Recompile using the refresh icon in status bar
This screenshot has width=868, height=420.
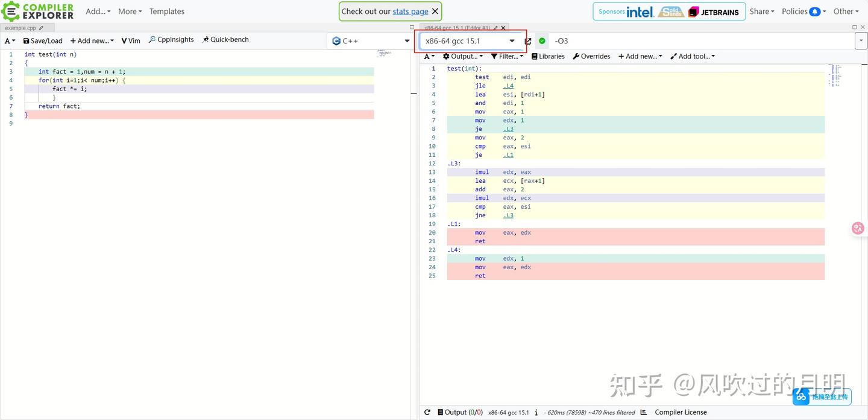coord(427,412)
